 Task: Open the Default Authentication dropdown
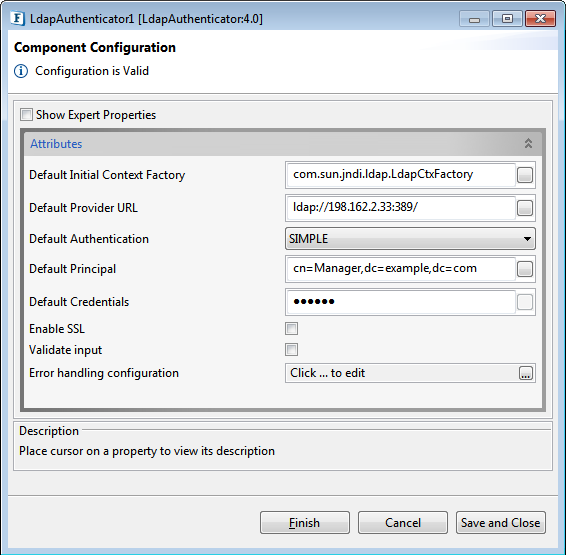tap(410, 239)
